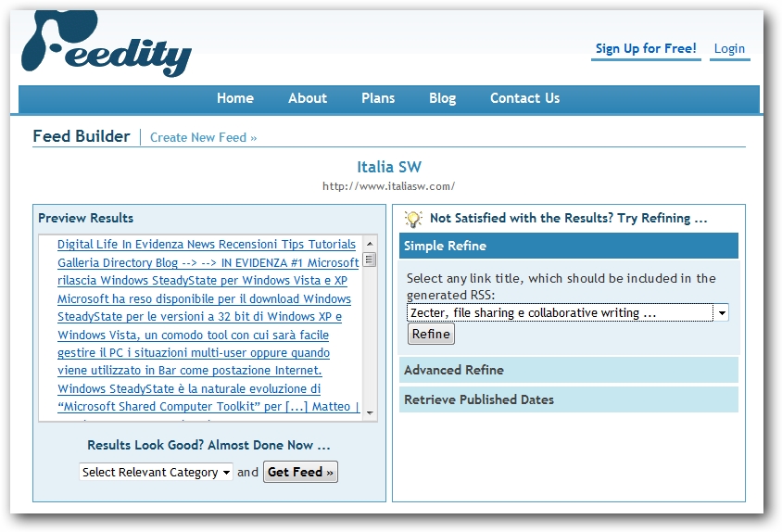The height and width of the screenshot is (532, 782).
Task: Click 'SteadyState per le versioni a 32 bit' line
Action: (x=199, y=317)
